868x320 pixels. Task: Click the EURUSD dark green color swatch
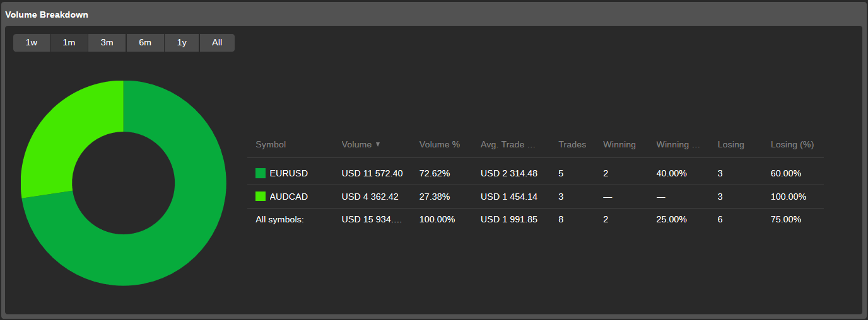point(261,173)
